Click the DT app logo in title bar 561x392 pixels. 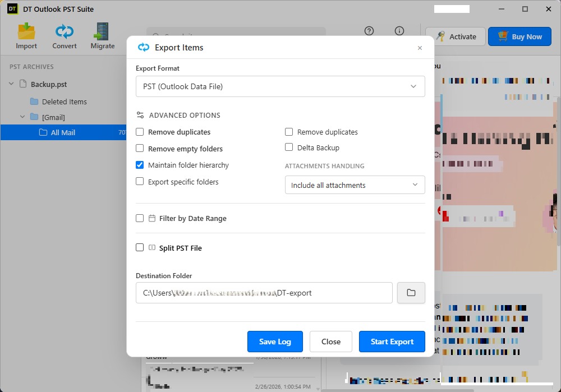coord(12,9)
